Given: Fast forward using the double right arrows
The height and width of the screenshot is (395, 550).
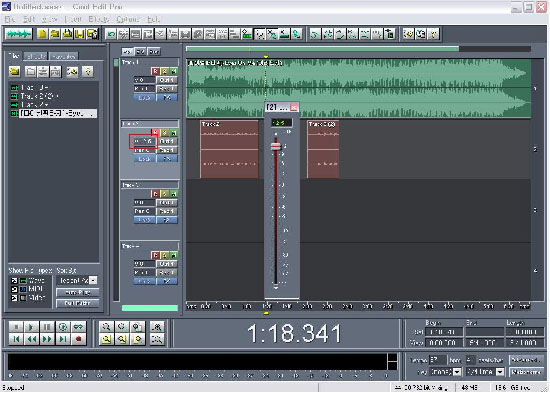Looking at the screenshot, I should [x=47, y=339].
